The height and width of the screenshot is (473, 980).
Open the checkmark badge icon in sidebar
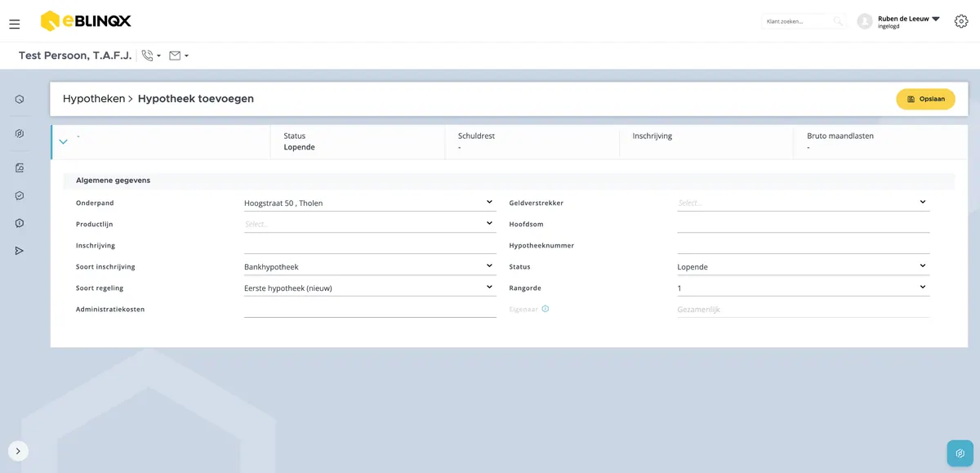pyautogui.click(x=20, y=196)
